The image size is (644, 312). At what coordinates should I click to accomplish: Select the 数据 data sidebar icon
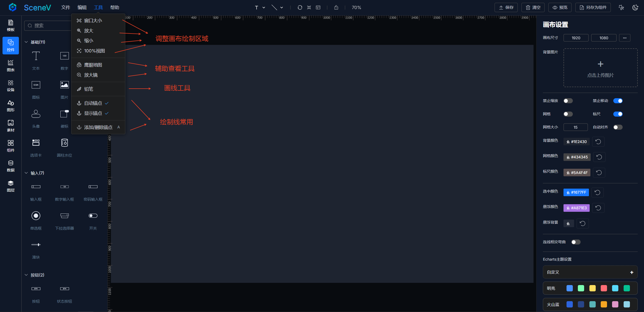pyautogui.click(x=11, y=166)
